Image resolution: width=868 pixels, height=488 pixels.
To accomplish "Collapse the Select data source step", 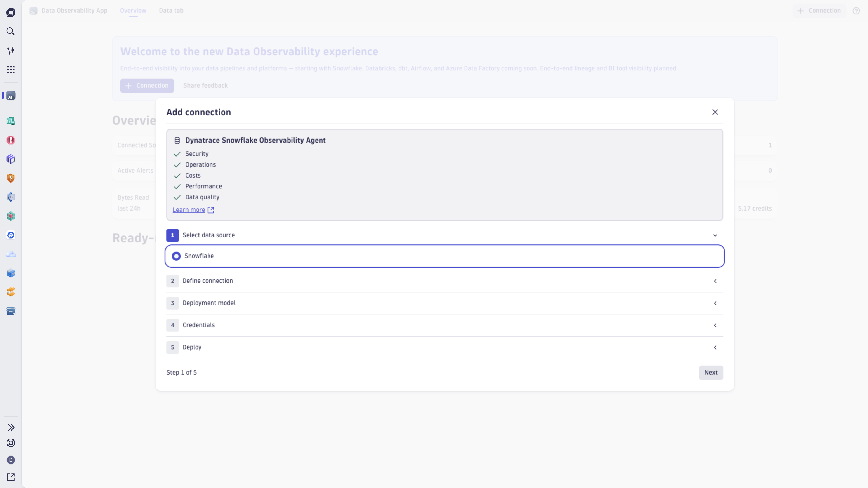I will pyautogui.click(x=715, y=235).
